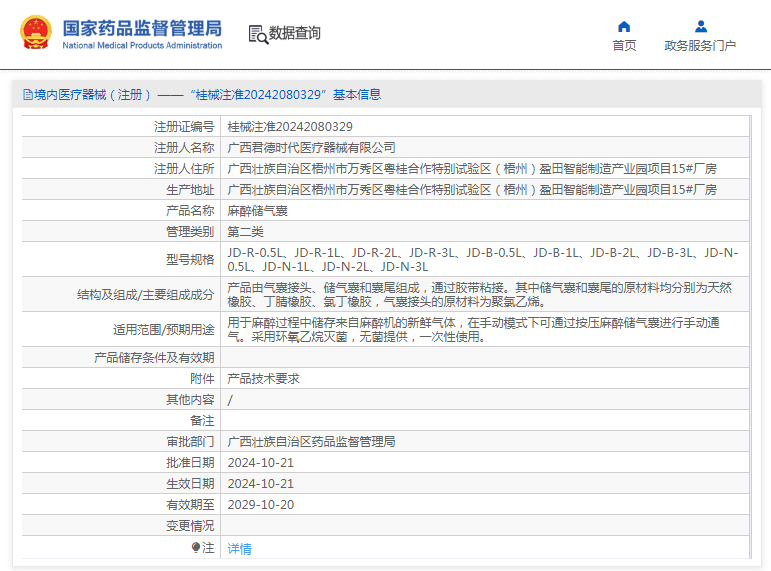
Task: Select registrant name 广西君德时代医疗器械有限公司
Action: (x=311, y=148)
